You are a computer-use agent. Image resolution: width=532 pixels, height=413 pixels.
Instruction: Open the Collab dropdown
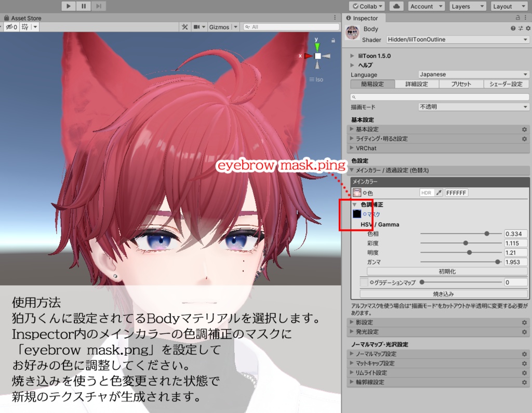[367, 6]
